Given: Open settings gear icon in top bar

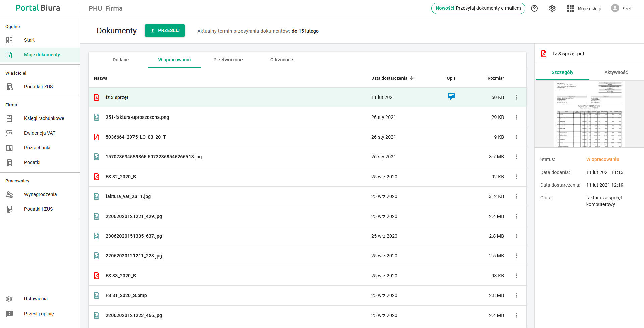Looking at the screenshot, I should pos(552,8).
